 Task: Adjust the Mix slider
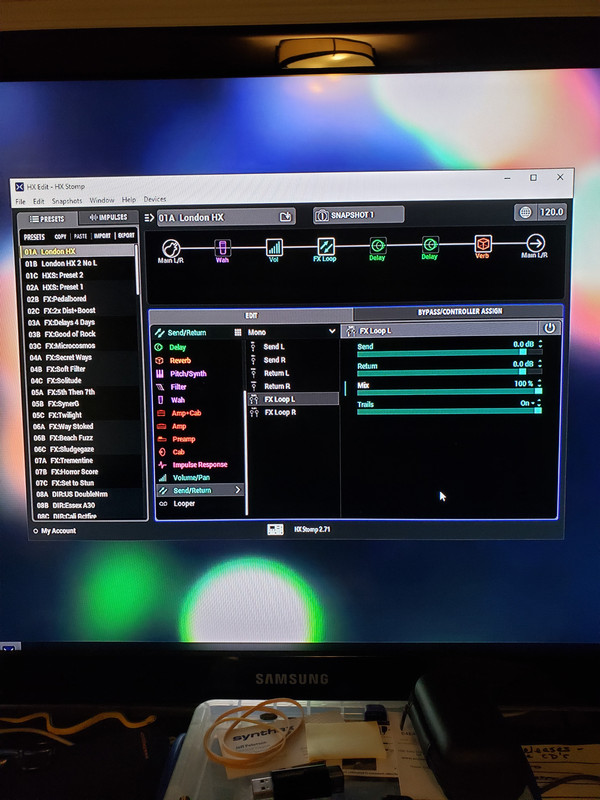pos(449,391)
